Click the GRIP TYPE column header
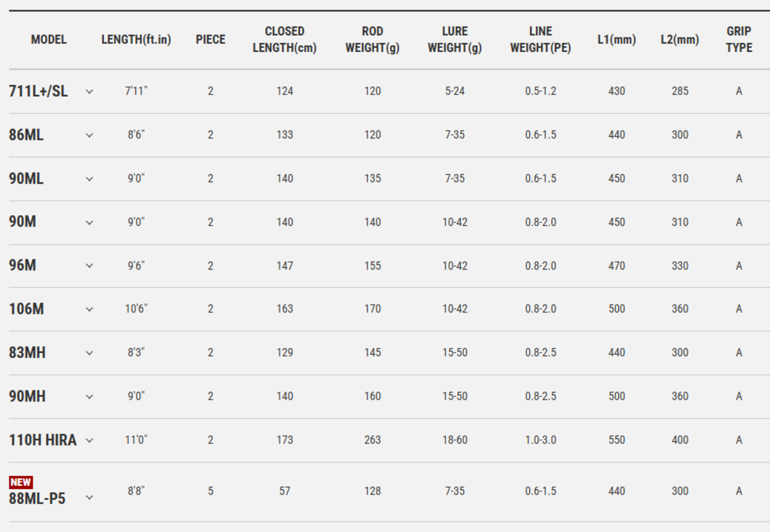Viewport: 770px width, 532px height. click(x=739, y=40)
